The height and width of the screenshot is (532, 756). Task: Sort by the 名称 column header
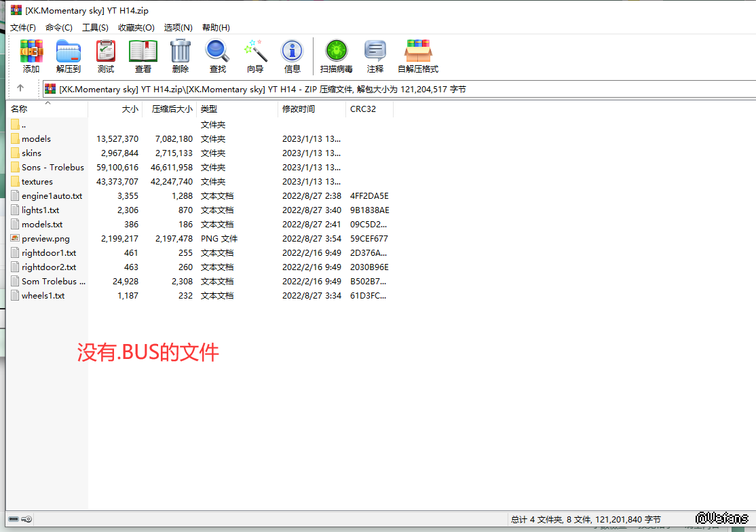[48, 109]
